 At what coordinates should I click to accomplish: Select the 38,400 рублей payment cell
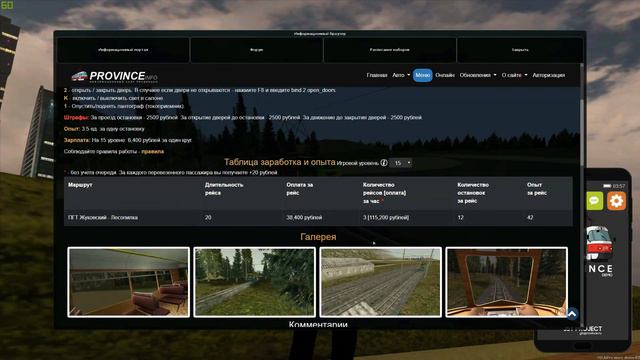point(304,218)
